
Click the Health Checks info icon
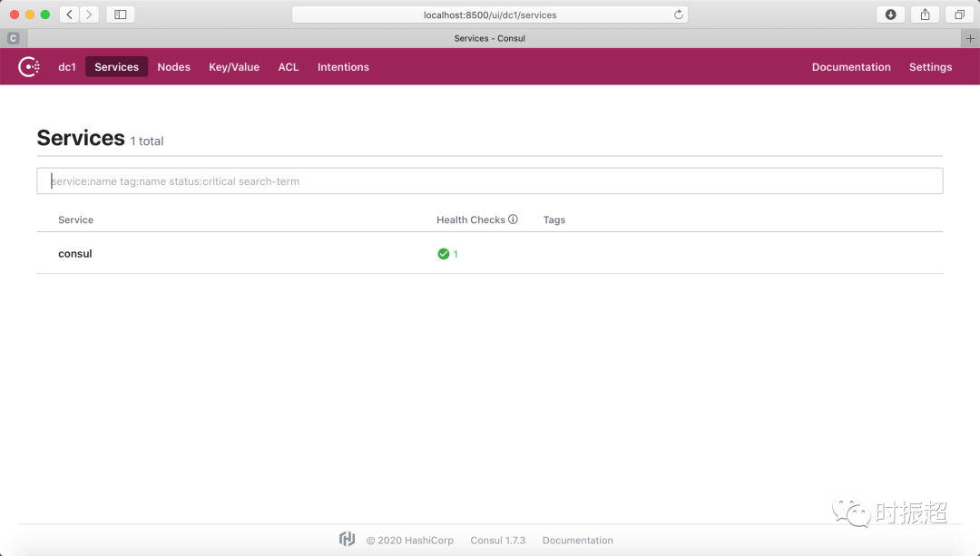point(513,219)
